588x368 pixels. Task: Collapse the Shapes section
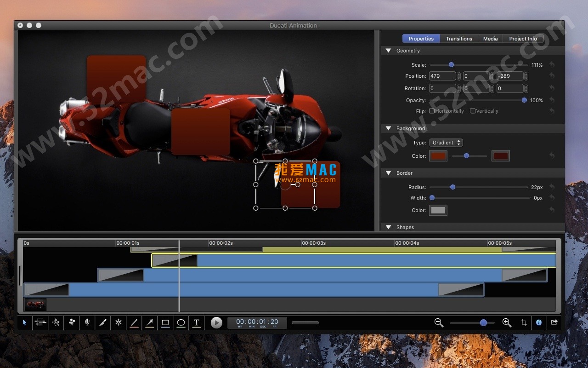(x=388, y=227)
